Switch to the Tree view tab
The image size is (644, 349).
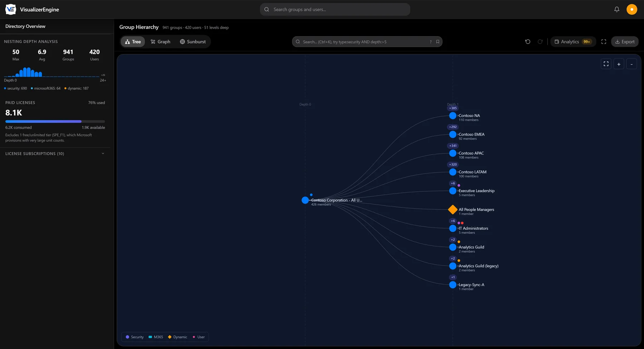(x=133, y=42)
